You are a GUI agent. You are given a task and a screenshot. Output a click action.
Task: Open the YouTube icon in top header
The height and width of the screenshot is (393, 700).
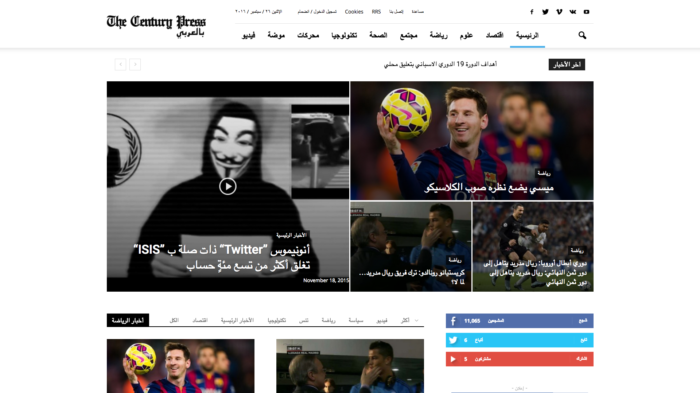(587, 12)
